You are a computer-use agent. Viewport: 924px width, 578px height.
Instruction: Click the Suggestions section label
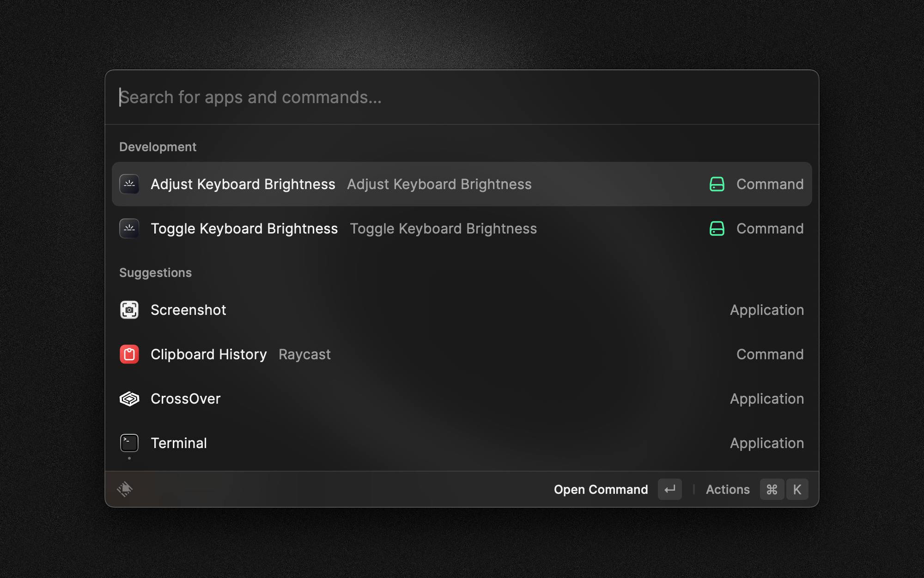coord(155,272)
